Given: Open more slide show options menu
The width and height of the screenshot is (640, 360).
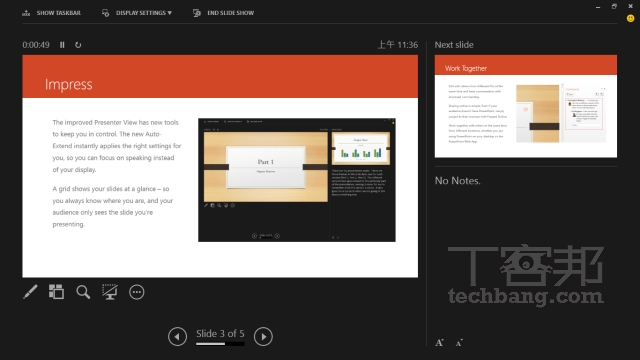Looking at the screenshot, I should point(137,292).
